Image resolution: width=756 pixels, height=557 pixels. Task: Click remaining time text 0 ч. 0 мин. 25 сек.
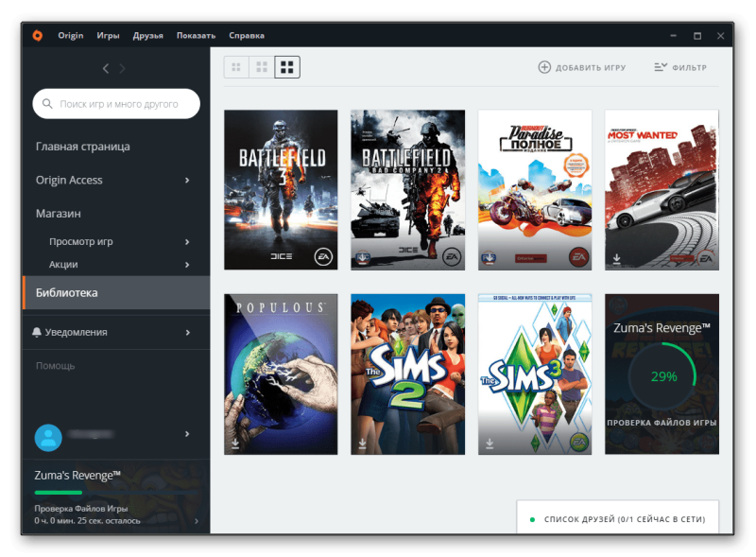(87, 521)
